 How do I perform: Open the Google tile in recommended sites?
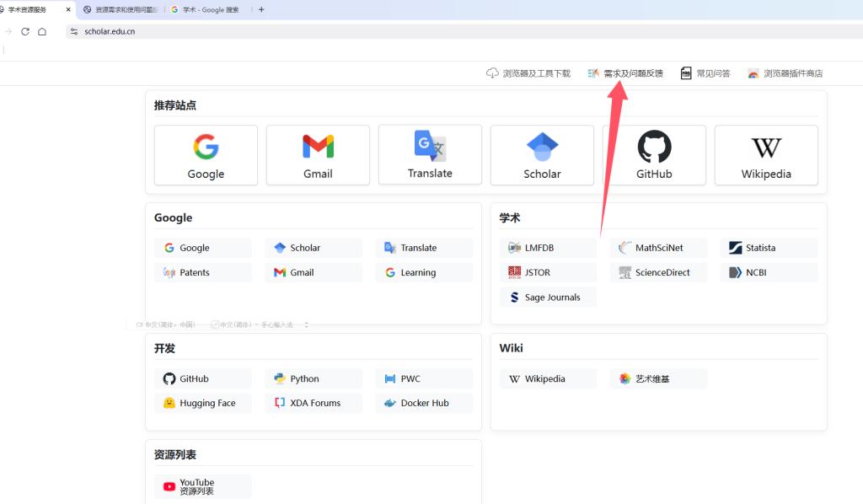[206, 155]
